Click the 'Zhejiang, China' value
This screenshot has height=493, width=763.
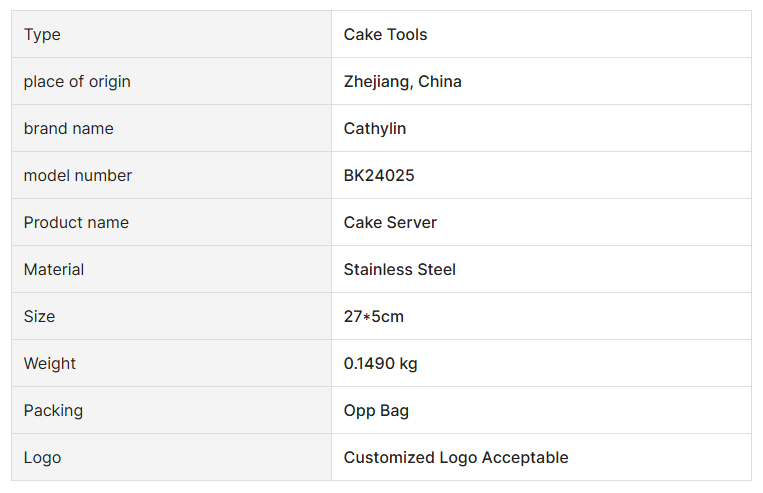[402, 82]
